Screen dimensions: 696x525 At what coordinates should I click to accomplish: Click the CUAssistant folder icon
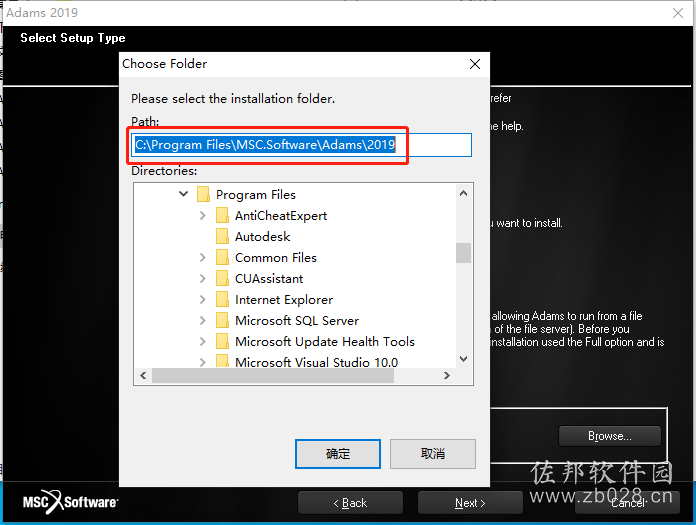coord(222,278)
